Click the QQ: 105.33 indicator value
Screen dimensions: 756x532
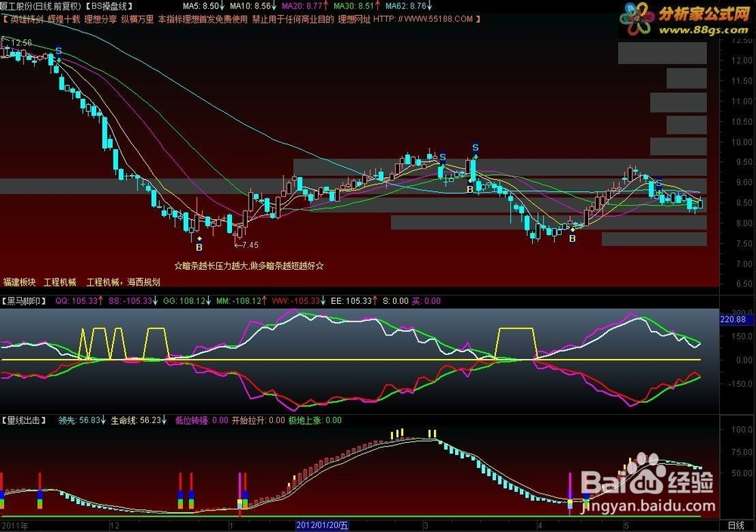79,302
